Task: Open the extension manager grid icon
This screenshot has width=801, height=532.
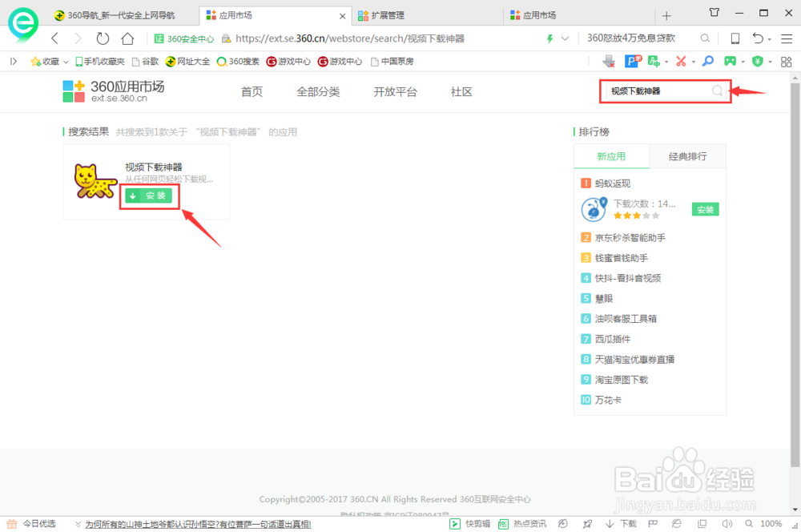Action: [787, 62]
